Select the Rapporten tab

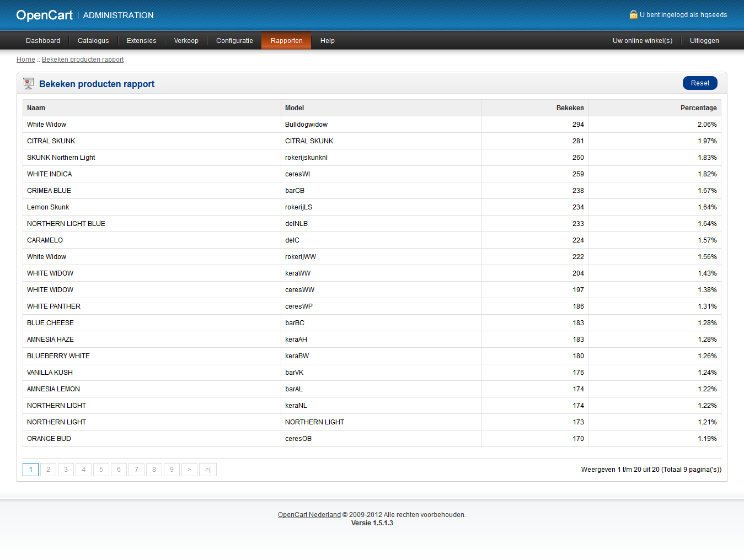[286, 41]
